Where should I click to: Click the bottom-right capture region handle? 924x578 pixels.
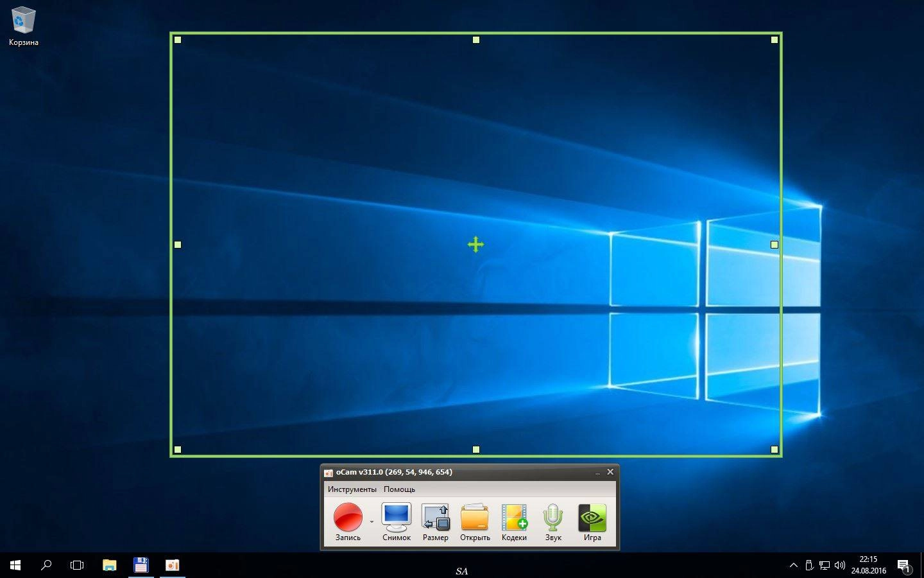pyautogui.click(x=774, y=450)
